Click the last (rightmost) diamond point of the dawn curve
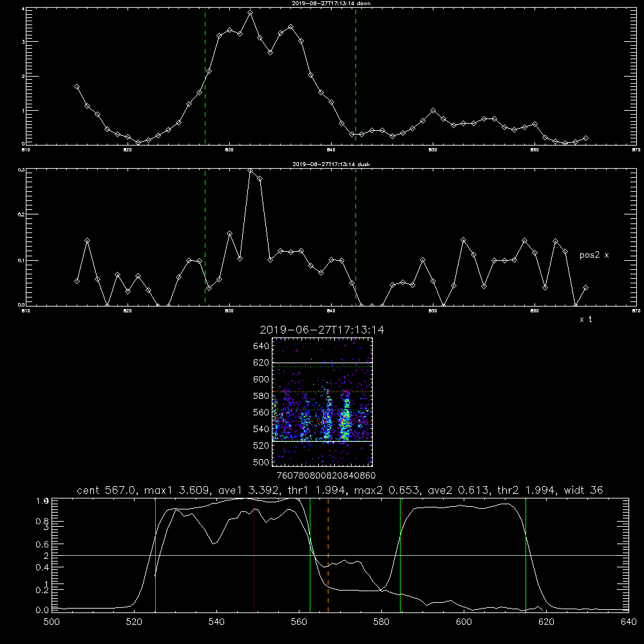 point(585,138)
